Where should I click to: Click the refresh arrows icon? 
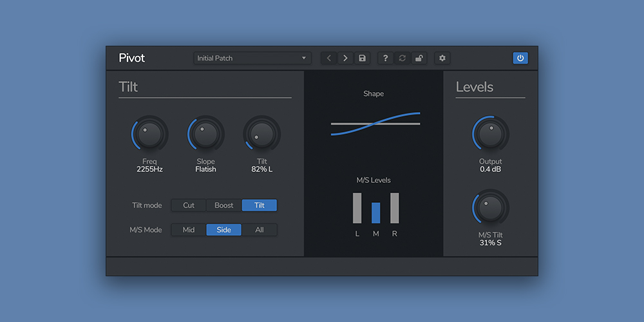(402, 58)
